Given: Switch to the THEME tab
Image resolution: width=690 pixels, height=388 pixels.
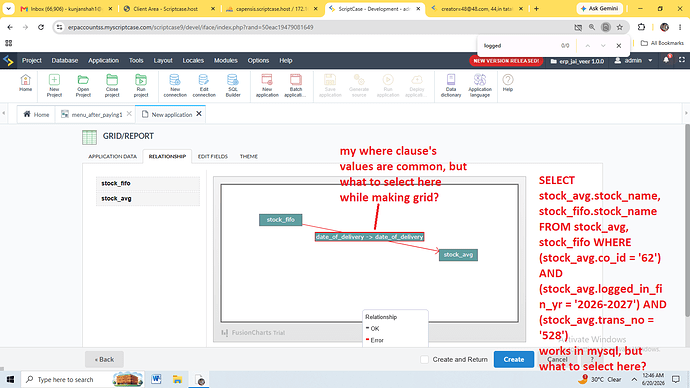Looking at the screenshot, I should [x=249, y=156].
